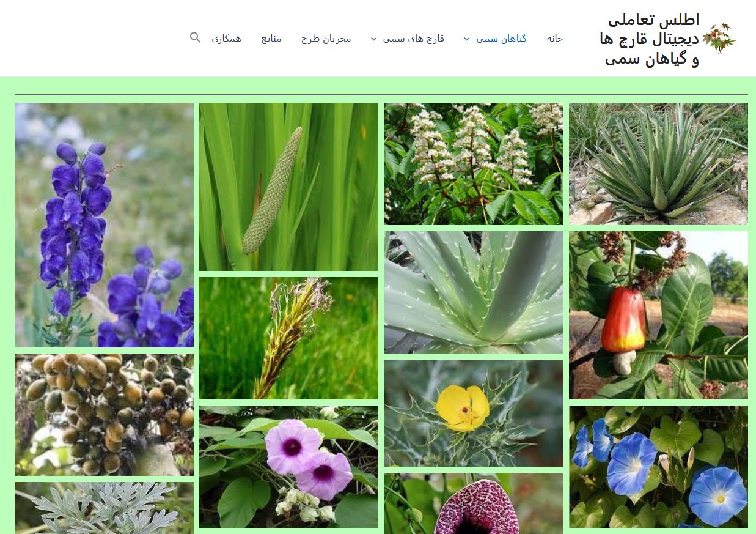Click the site logo leaf icon
This screenshot has height=534, width=756.
pos(719,39)
